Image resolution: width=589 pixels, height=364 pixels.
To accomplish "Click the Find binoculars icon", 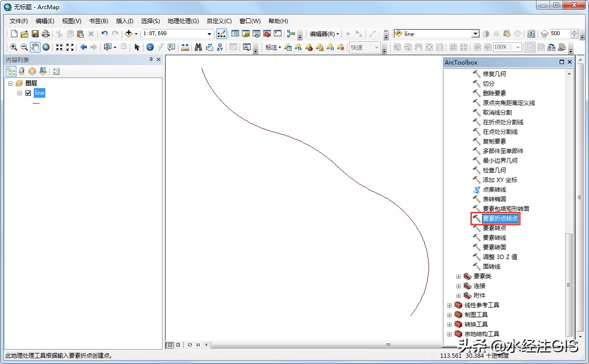I will click(x=198, y=47).
